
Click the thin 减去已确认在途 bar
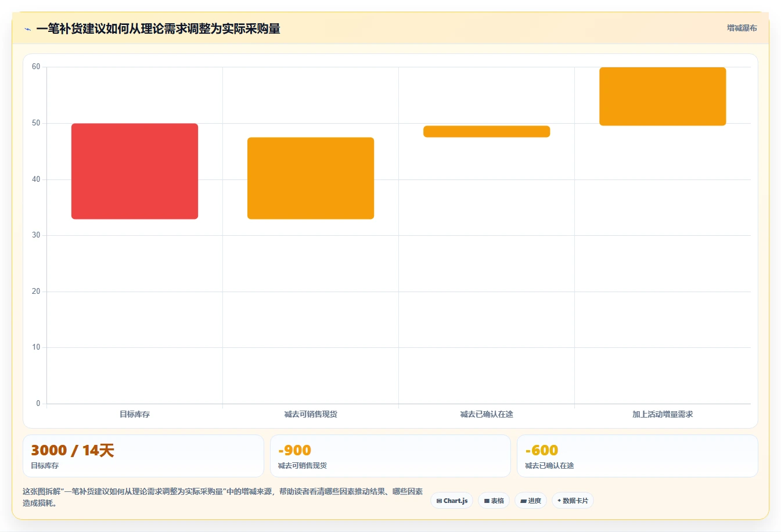coord(487,131)
